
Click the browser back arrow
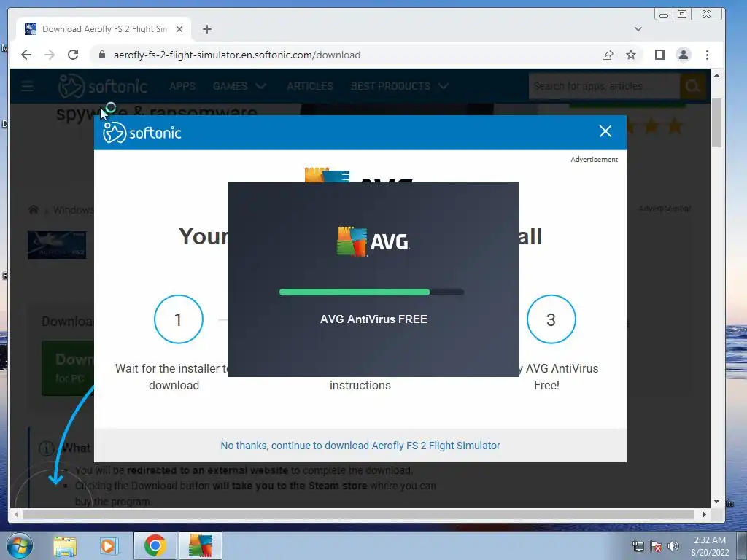point(26,55)
